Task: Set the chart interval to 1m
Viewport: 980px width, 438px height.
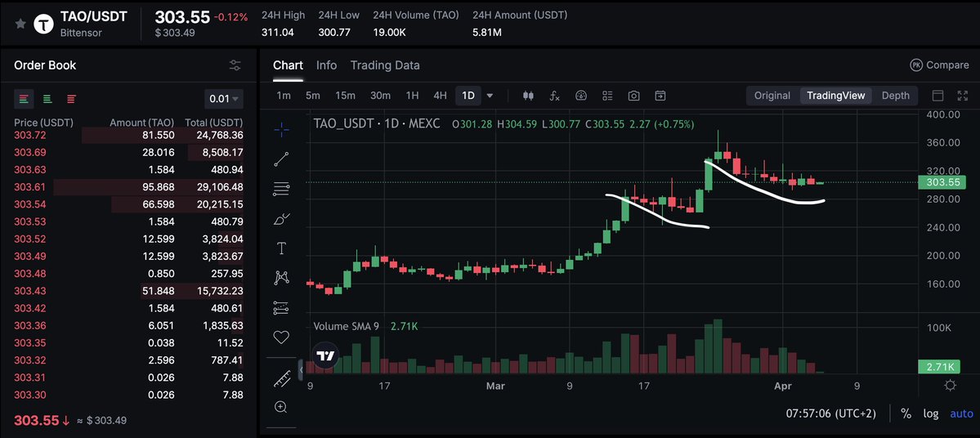Action: click(x=284, y=96)
